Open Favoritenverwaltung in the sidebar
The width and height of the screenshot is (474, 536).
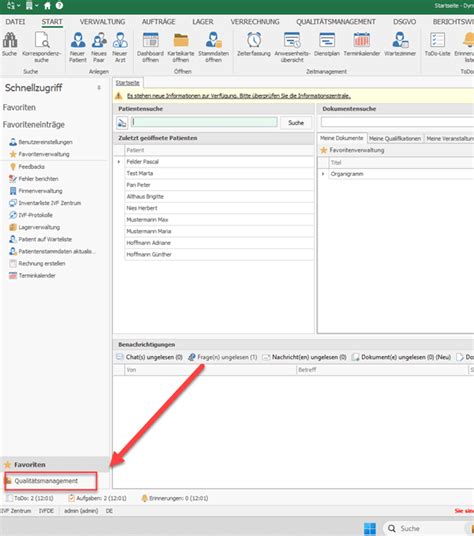[40, 154]
